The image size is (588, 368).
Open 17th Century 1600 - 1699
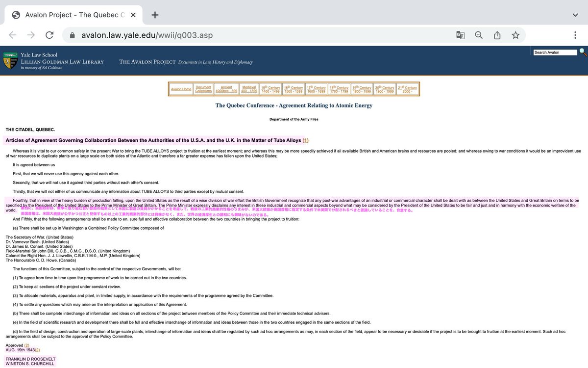316,89
